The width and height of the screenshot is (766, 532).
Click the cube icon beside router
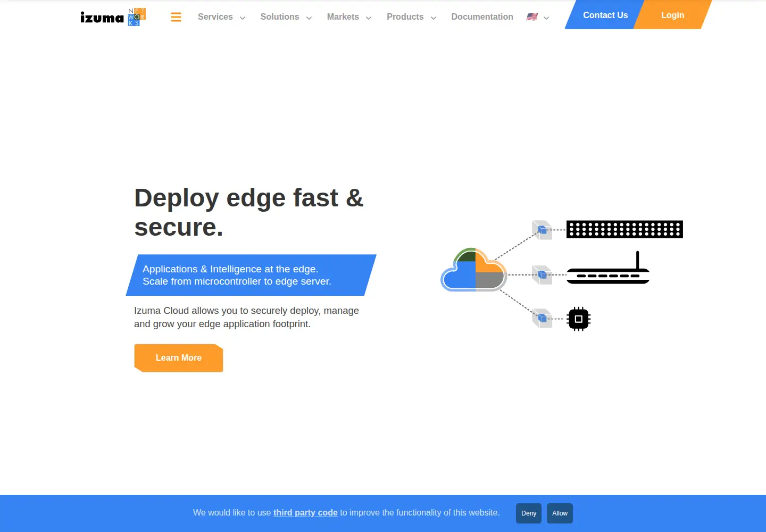pos(542,275)
